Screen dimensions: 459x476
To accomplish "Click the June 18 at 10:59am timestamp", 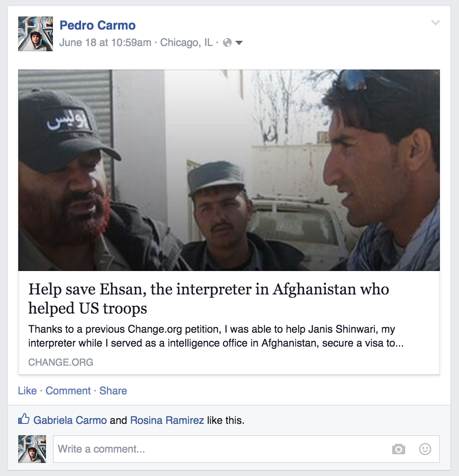I will (x=105, y=43).
